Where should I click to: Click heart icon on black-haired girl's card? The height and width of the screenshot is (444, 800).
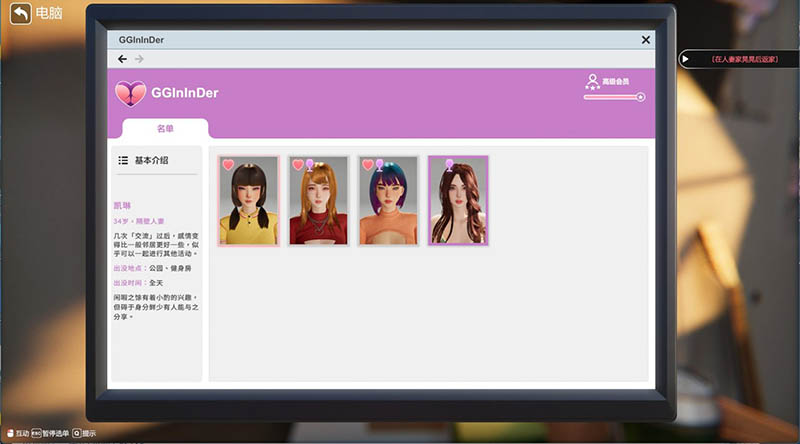coord(228,164)
